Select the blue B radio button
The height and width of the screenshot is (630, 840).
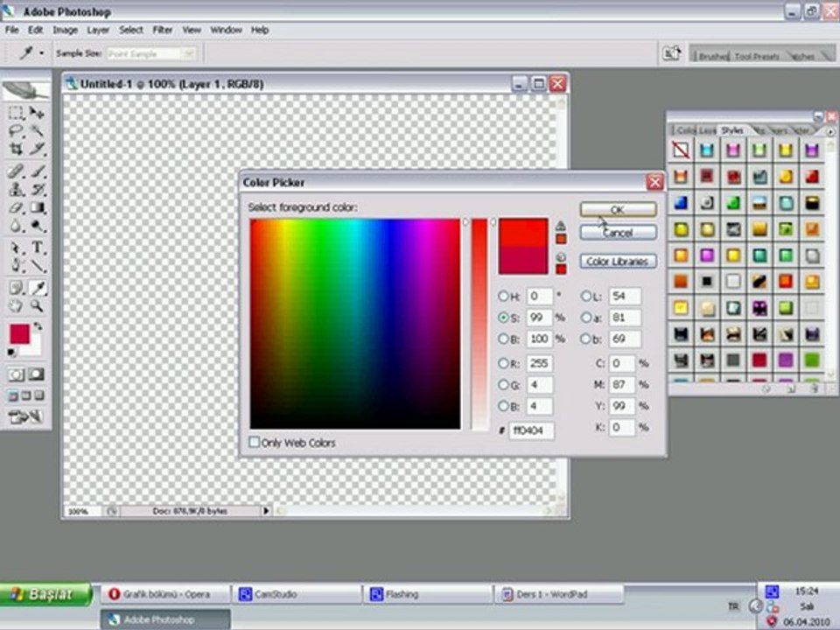(x=503, y=406)
